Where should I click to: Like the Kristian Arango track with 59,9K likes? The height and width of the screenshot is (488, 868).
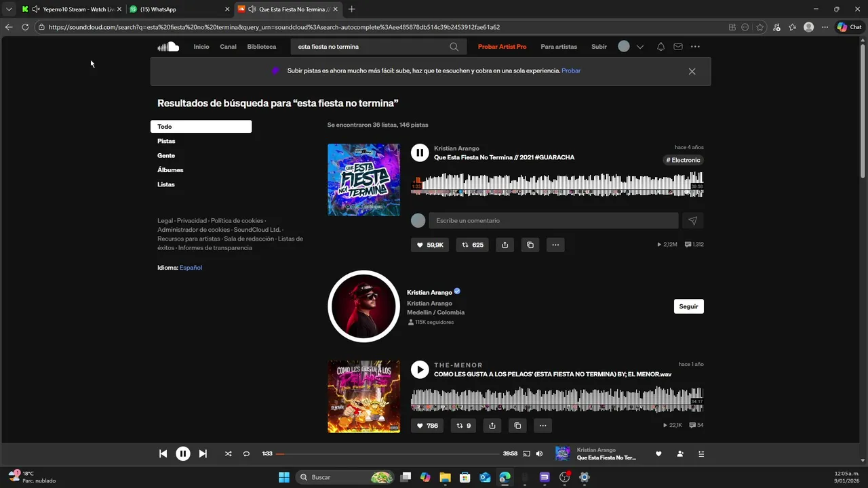coord(430,245)
